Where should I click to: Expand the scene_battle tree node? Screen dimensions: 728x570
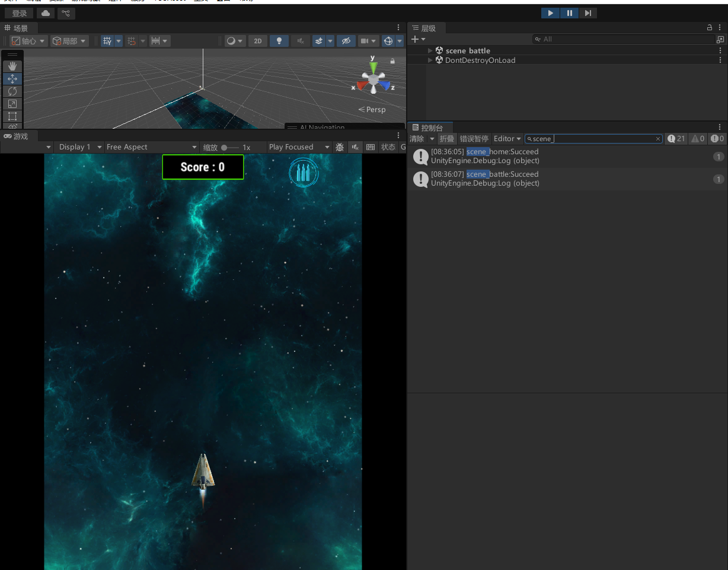(430, 51)
